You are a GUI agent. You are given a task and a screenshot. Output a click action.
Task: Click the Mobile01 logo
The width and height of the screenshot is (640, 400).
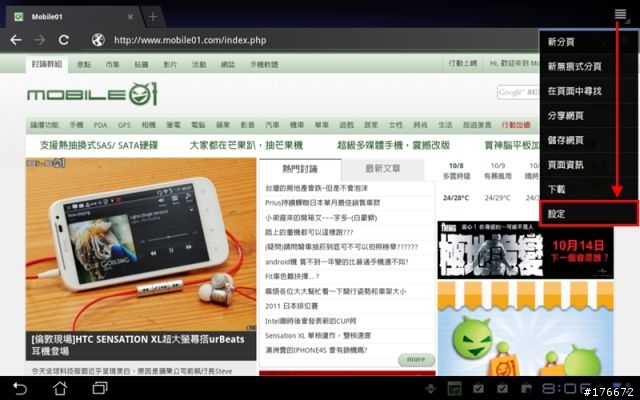point(92,94)
